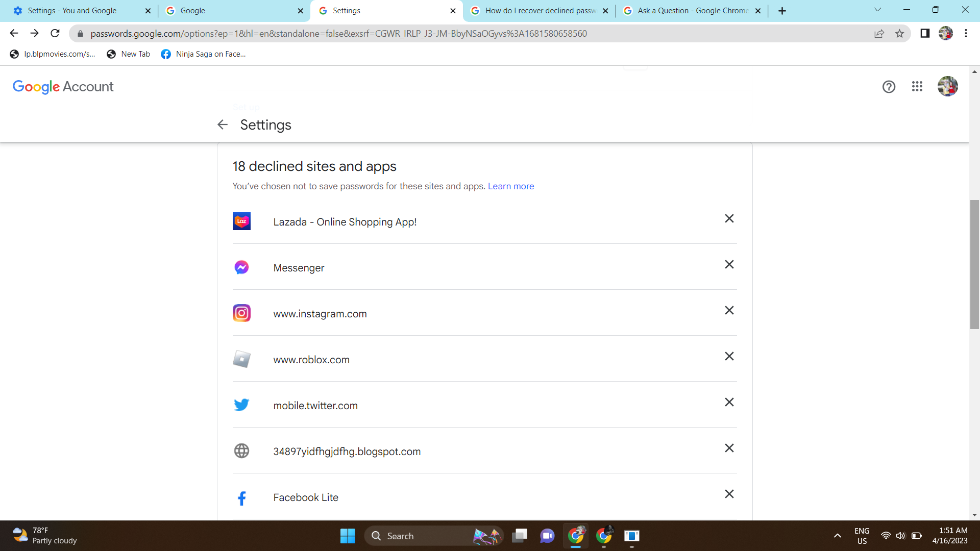Screen dimensions: 980x551
Task: Click the Messenger app icon
Action: (241, 267)
